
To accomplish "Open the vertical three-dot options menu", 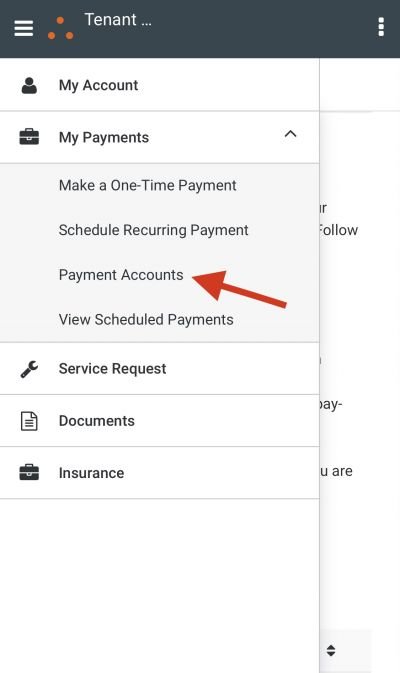I will pos(381,27).
